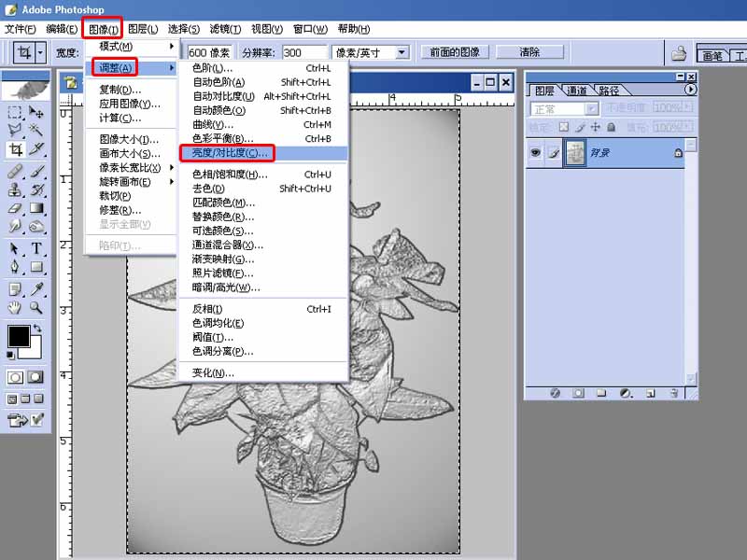Viewport: 747px width, 560px height.
Task: Click the lock icon on the 背景 layer
Action: click(679, 152)
